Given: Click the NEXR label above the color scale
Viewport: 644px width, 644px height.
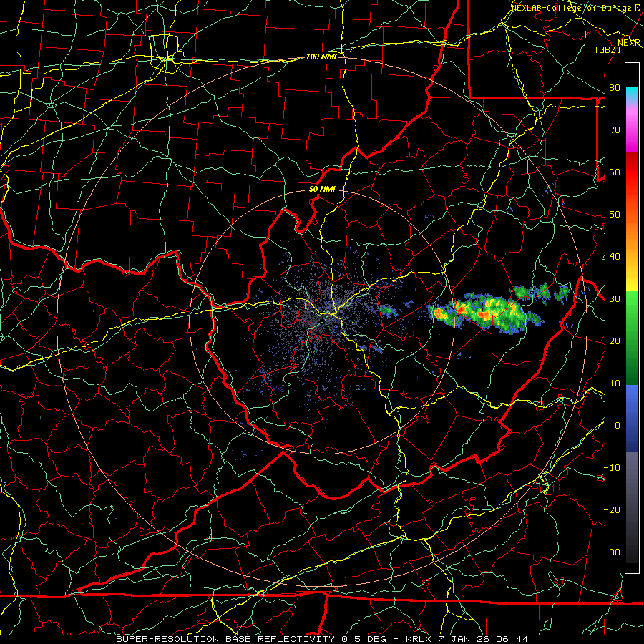Looking at the screenshot, I should 629,43.
